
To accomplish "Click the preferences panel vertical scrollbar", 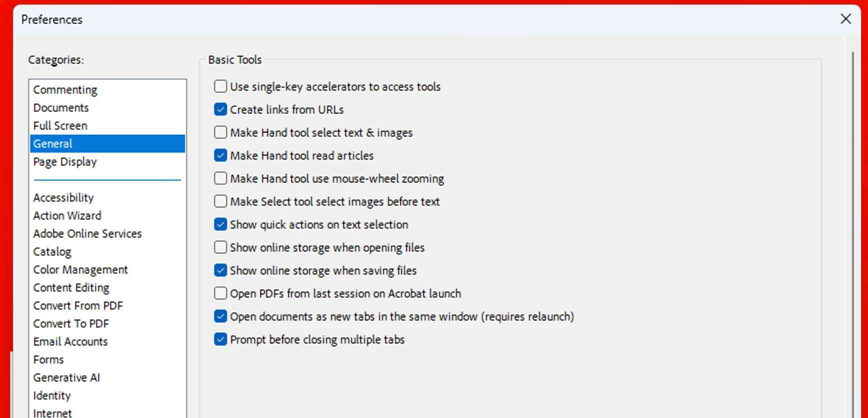I will 853,225.
